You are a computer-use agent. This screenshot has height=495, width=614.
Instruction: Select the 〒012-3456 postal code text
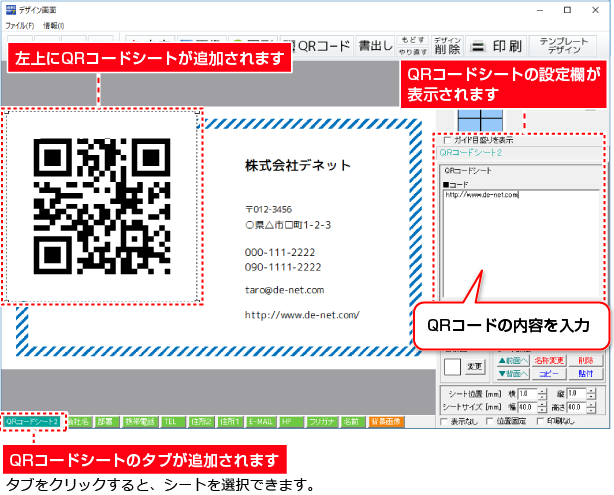tap(269, 210)
